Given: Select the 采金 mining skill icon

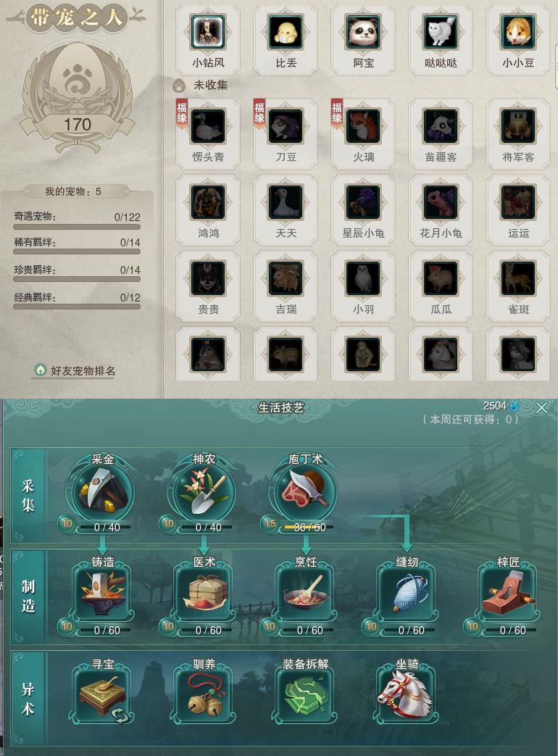Looking at the screenshot, I should pos(103,491).
